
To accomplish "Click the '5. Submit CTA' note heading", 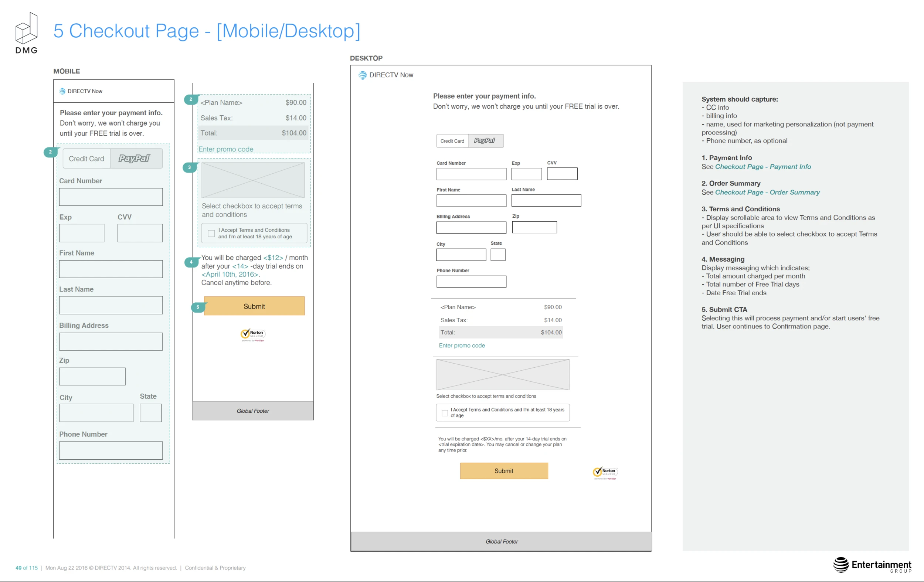I will click(724, 310).
